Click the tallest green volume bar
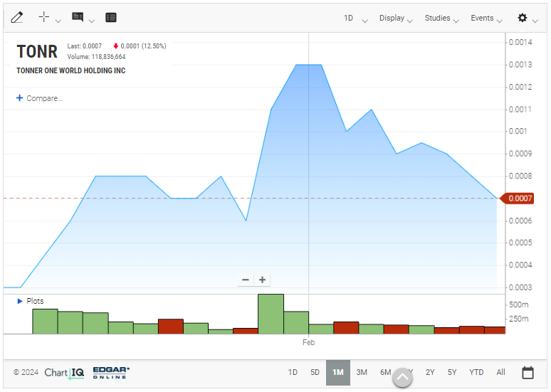This screenshot has width=551, height=392. 271,314
